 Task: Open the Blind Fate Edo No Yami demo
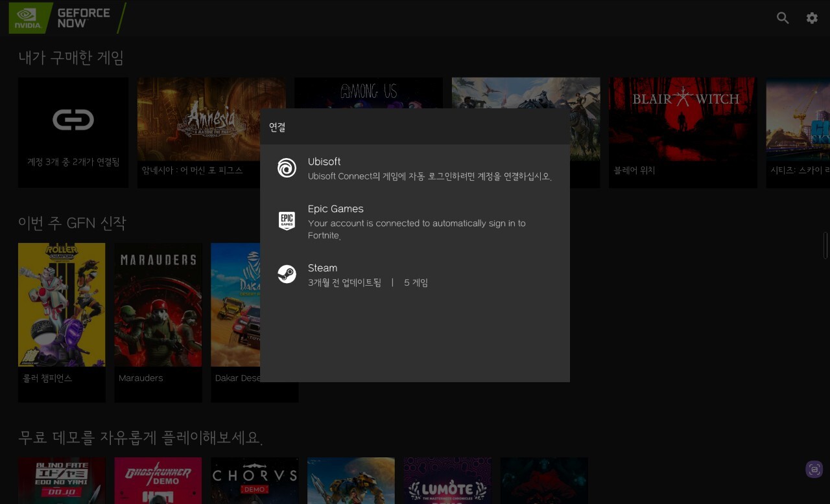click(62, 481)
